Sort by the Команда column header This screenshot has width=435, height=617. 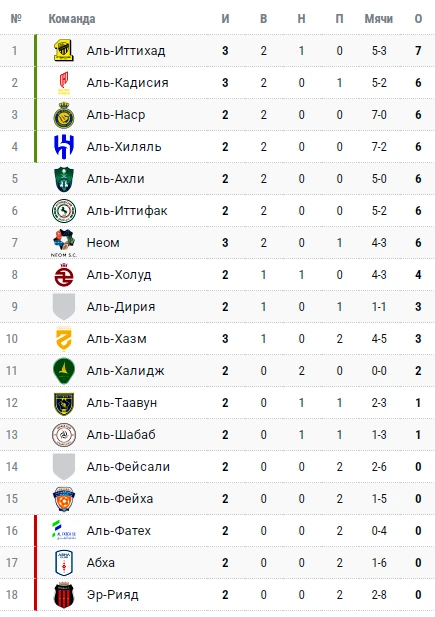pyautogui.click(x=72, y=18)
